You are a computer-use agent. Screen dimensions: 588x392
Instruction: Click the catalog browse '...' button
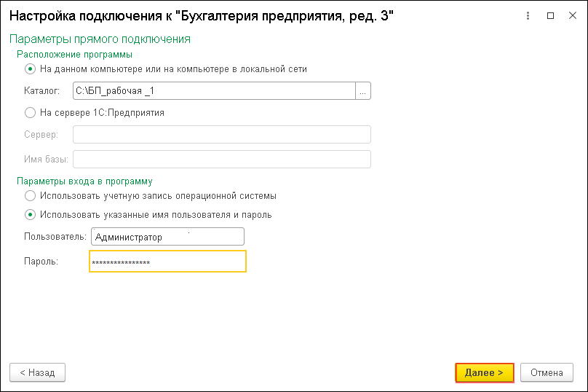pos(363,90)
